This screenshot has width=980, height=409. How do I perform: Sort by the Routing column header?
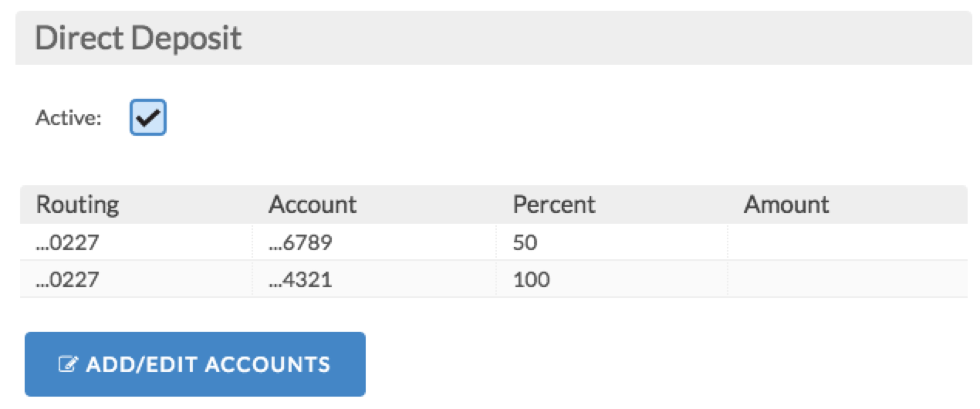click(78, 204)
